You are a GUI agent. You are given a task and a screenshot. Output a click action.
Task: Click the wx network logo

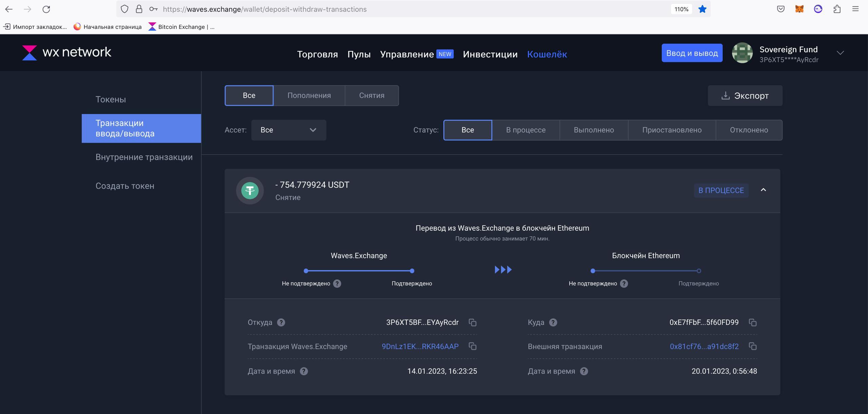[x=67, y=53]
